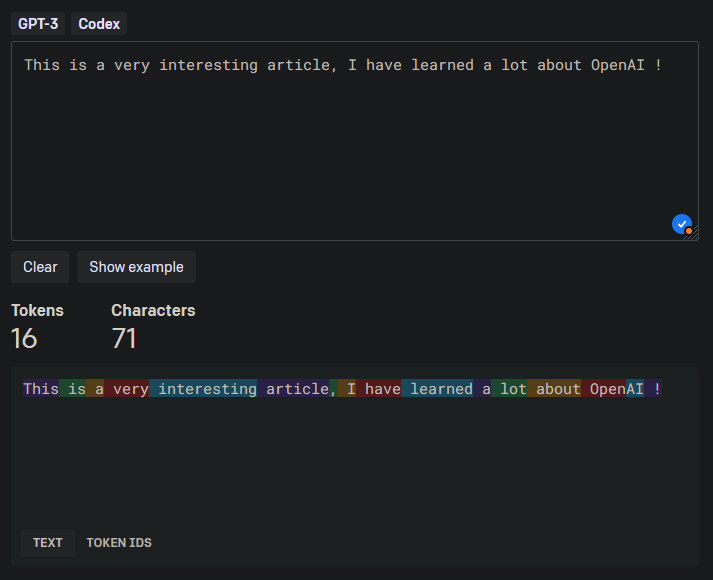Screen dimensions: 713x580
Task: Switch to the GPT-3 tokenizer tab
Action: tap(38, 24)
